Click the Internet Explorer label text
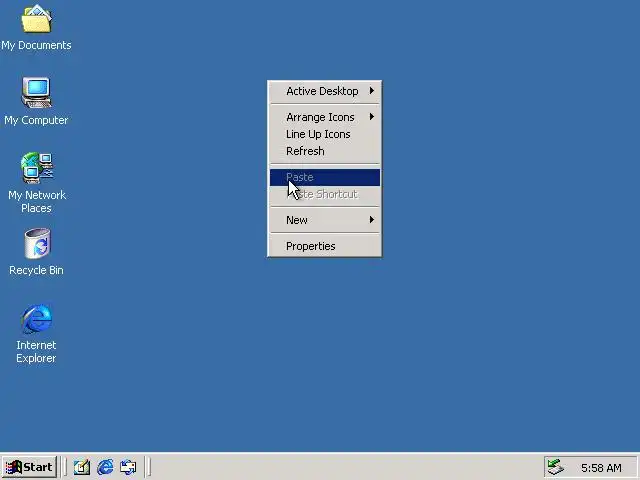 pos(36,351)
